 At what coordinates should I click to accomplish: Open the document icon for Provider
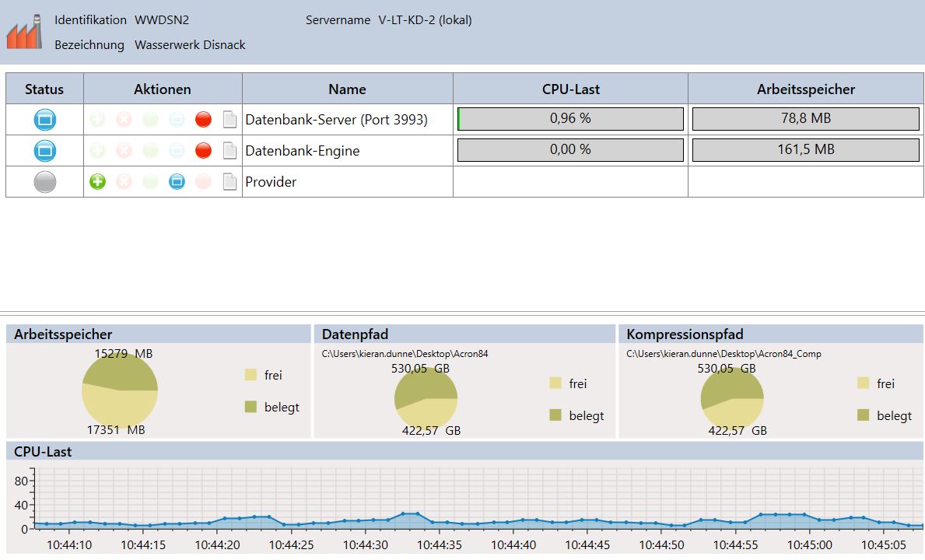click(229, 182)
